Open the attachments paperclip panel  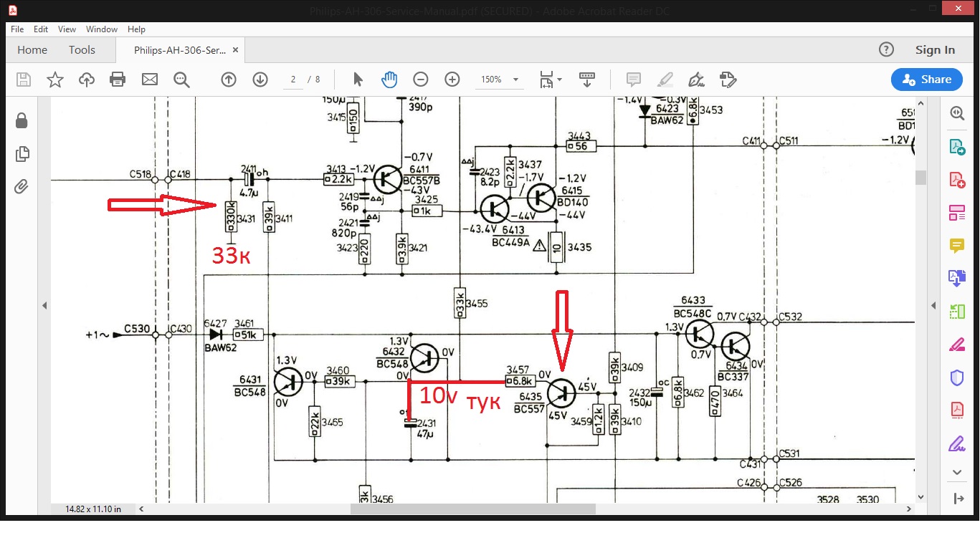22,187
